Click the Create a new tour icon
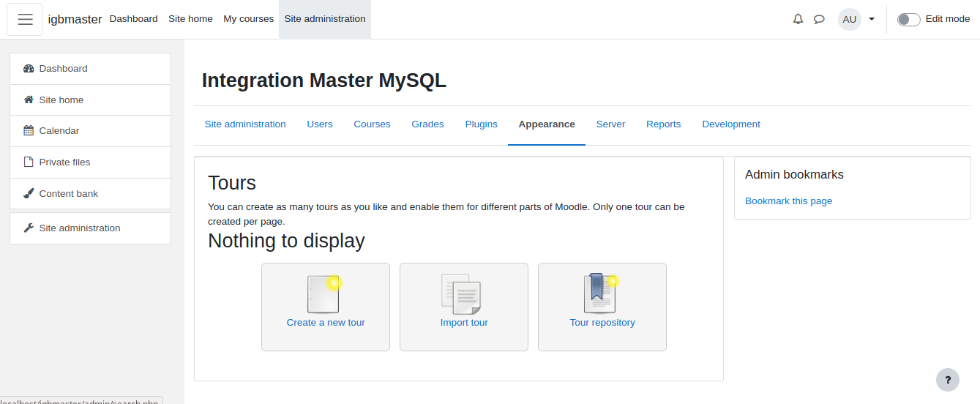Image resolution: width=980 pixels, height=404 pixels. [x=325, y=294]
